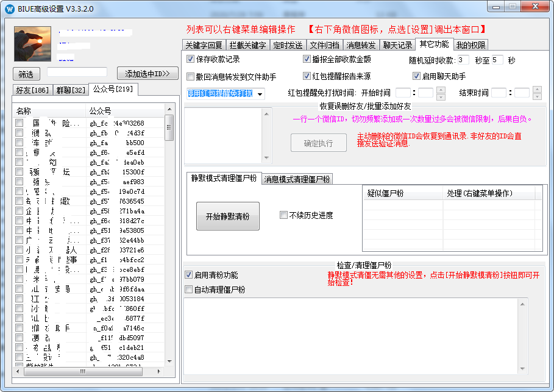Click the random delay minimum seconds field
This screenshot has width=554, height=392.
pyautogui.click(x=463, y=60)
